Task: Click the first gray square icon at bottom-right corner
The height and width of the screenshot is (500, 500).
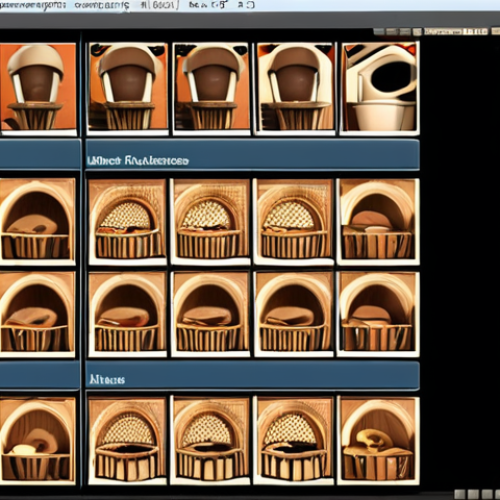Action: coord(460,494)
